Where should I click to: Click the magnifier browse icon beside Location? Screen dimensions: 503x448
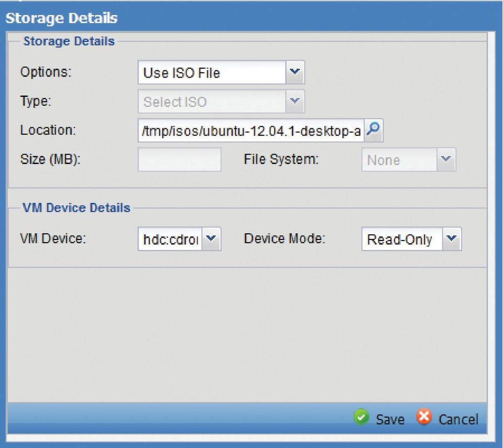coord(374,130)
